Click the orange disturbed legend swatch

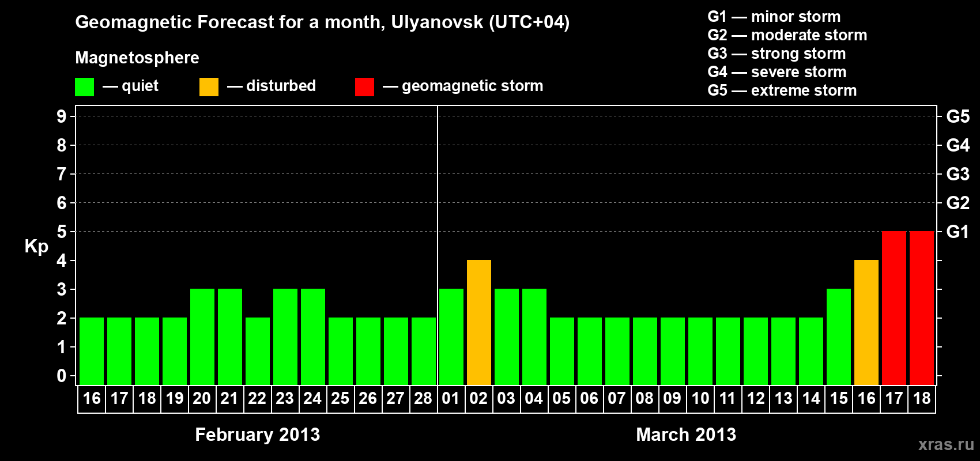(209, 87)
